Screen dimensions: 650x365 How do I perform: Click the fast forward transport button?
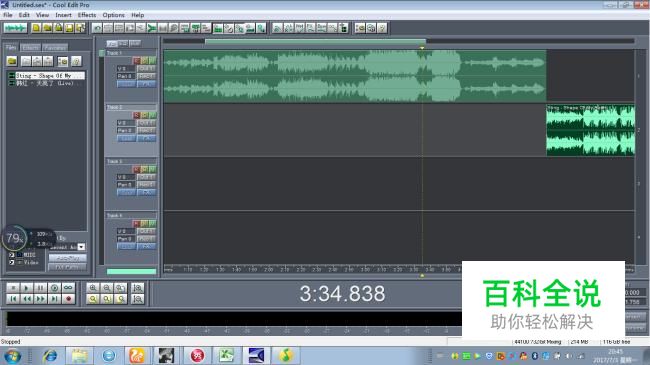coord(40,299)
